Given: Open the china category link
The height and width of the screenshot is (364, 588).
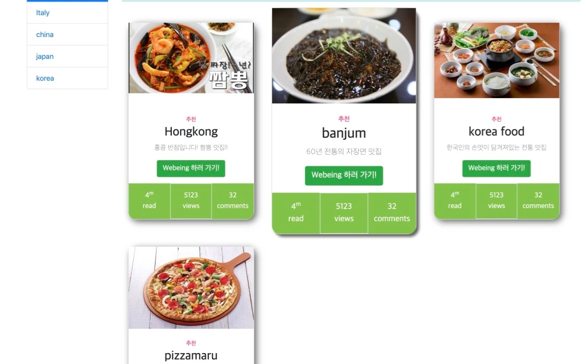Looking at the screenshot, I should click(x=44, y=34).
